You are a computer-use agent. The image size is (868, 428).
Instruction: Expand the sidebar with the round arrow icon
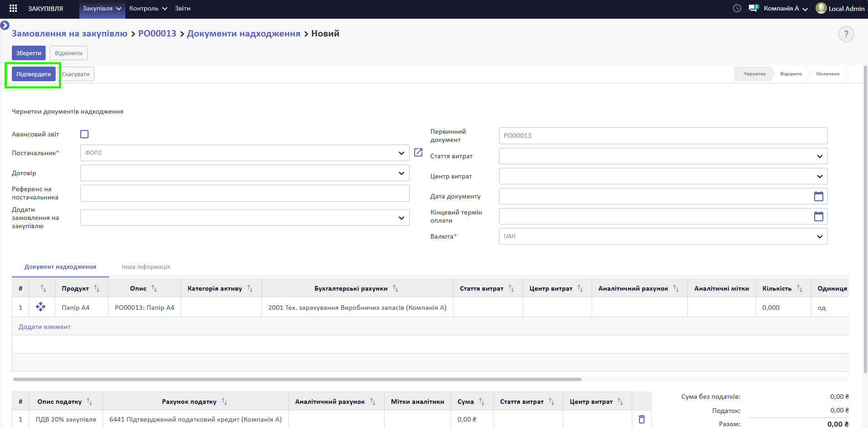5,25
